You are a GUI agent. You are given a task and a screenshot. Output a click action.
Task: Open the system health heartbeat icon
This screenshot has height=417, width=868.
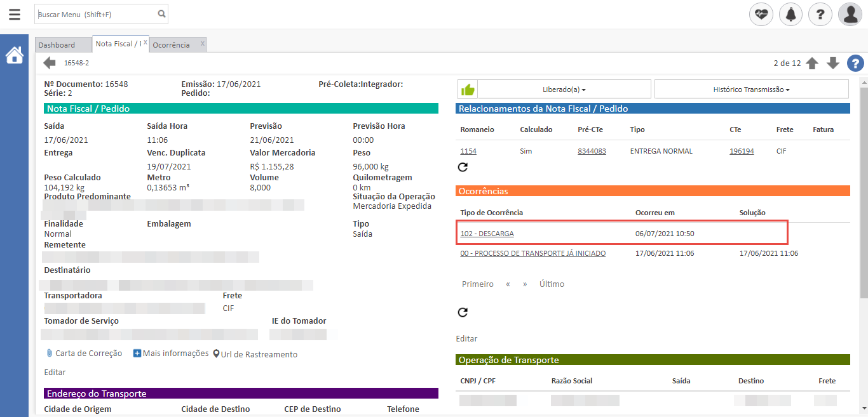pos(761,14)
